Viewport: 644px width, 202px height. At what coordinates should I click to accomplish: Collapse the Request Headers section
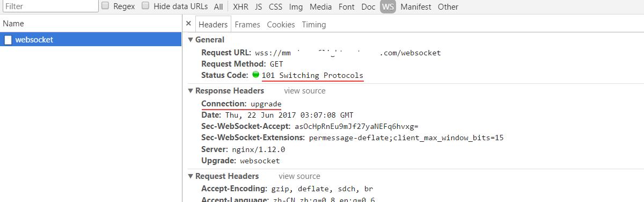coord(191,176)
